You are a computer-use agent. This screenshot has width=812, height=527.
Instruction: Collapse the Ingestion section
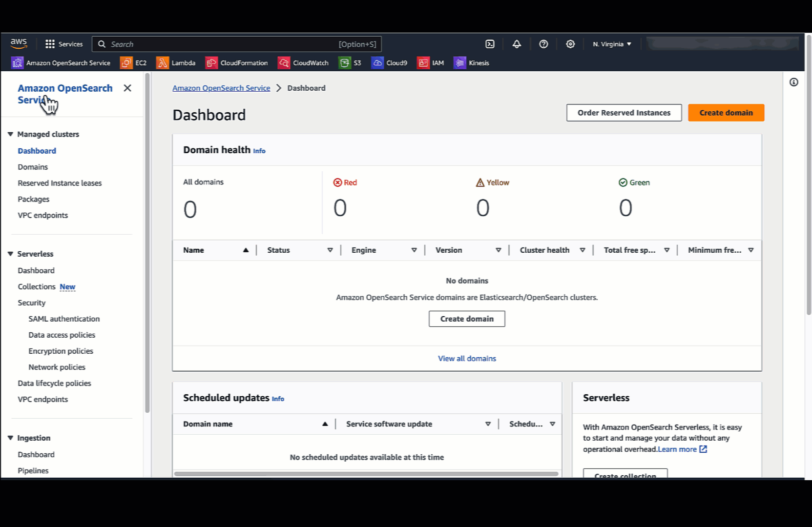[x=10, y=438]
